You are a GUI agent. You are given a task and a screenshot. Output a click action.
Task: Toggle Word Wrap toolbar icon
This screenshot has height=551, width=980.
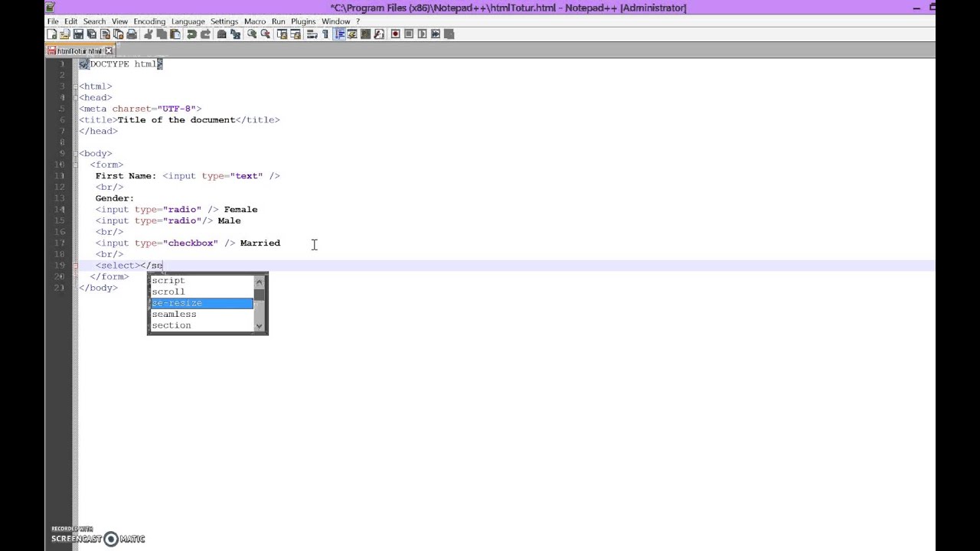pyautogui.click(x=312, y=34)
